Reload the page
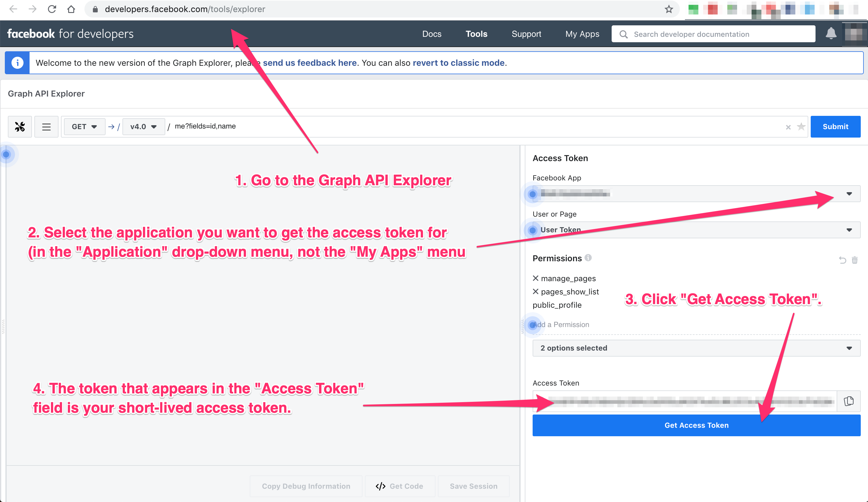The width and height of the screenshot is (868, 502). 52,9
